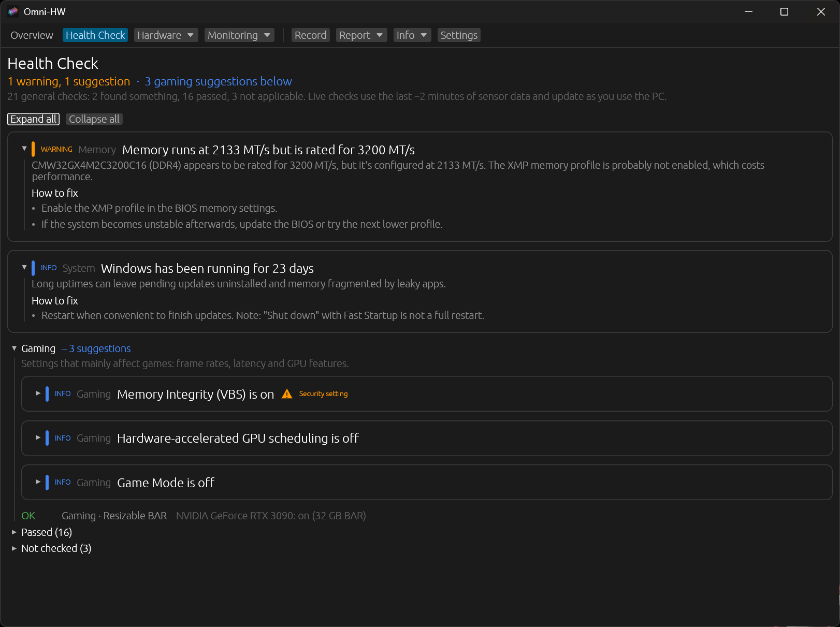Click the Expand all button
This screenshot has width=840, height=627.
pyautogui.click(x=34, y=119)
